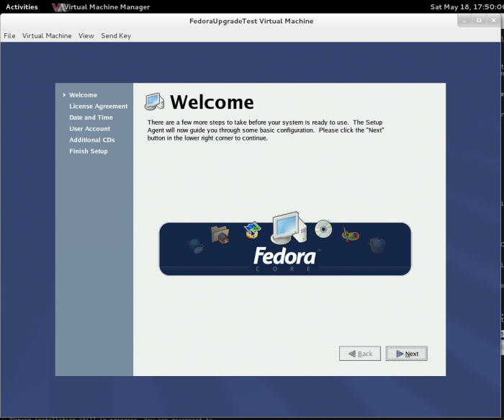The width and height of the screenshot is (504, 420).
Task: Click the Virtual Machine Manager top bar icon
Action: 60,7
